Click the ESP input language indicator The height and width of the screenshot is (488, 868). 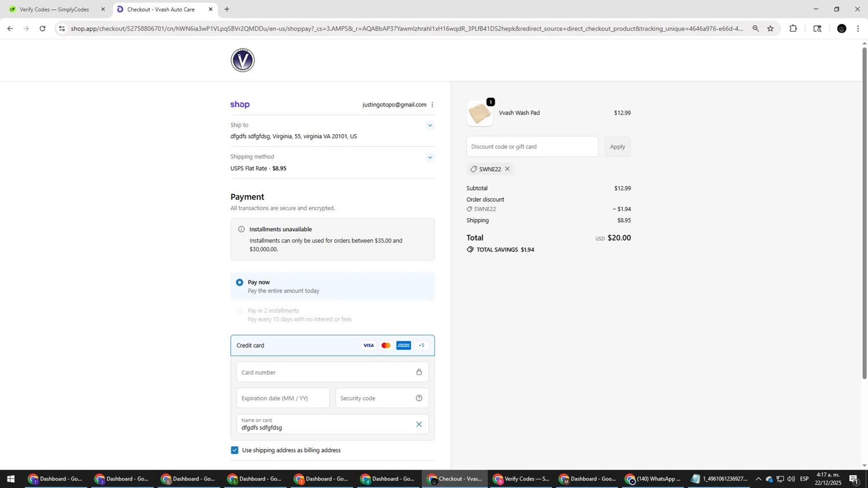click(x=804, y=479)
